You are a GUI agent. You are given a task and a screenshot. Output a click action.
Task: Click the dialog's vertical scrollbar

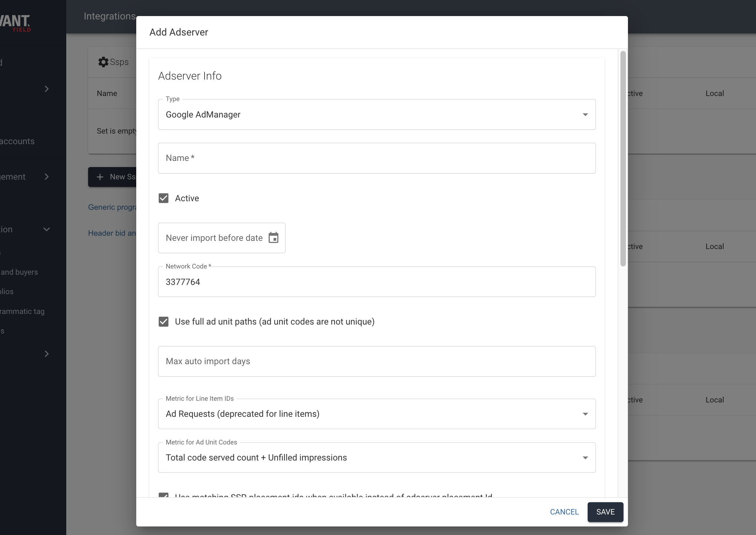(623, 159)
